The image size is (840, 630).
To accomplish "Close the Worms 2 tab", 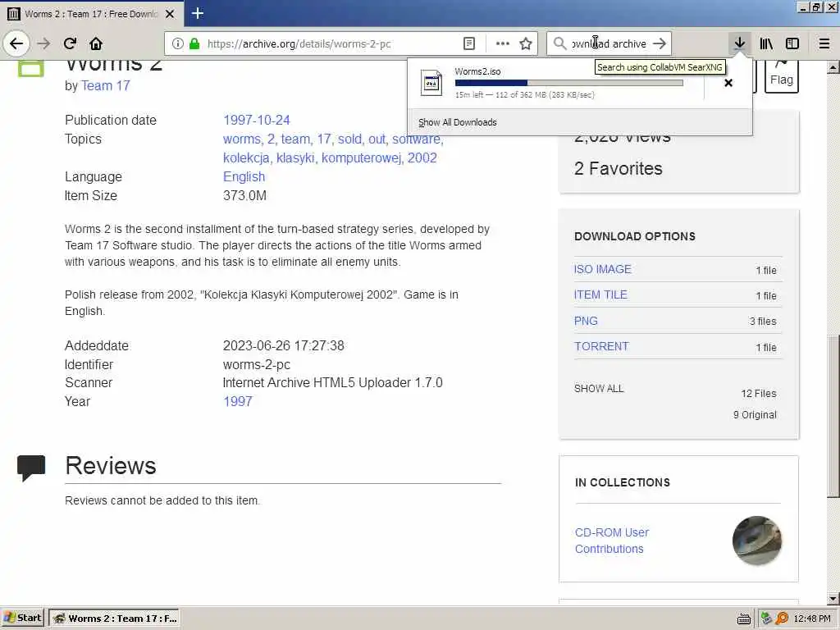I will coord(170,14).
